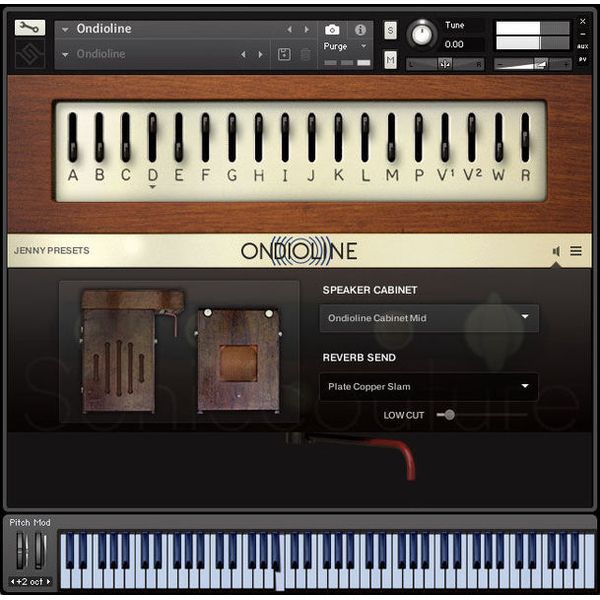600x600 pixels.
Task: Go to next instrument arrow, top row
Action: (307, 29)
